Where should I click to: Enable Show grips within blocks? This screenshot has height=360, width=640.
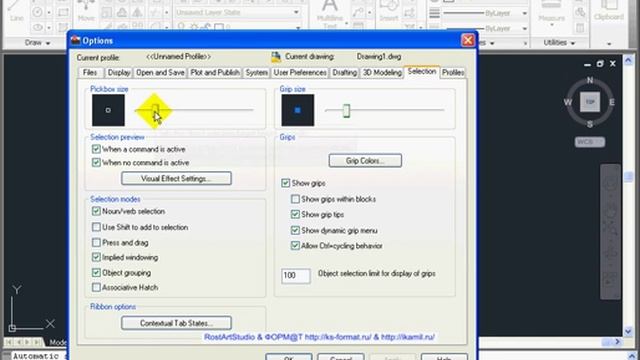(x=295, y=199)
